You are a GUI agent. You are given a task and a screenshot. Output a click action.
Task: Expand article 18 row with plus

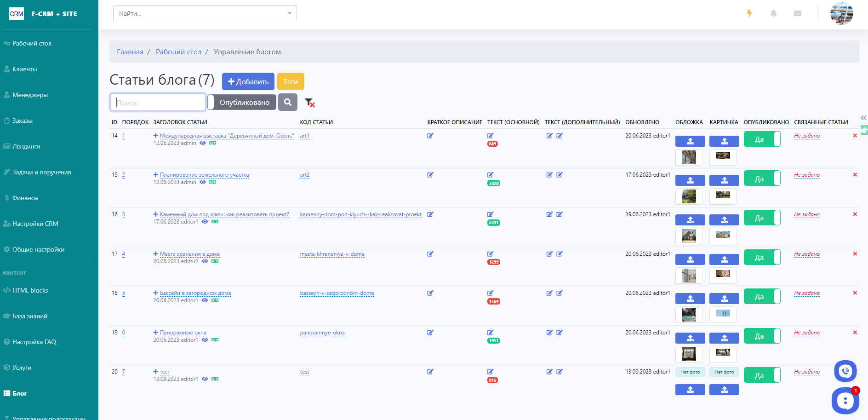point(155,293)
